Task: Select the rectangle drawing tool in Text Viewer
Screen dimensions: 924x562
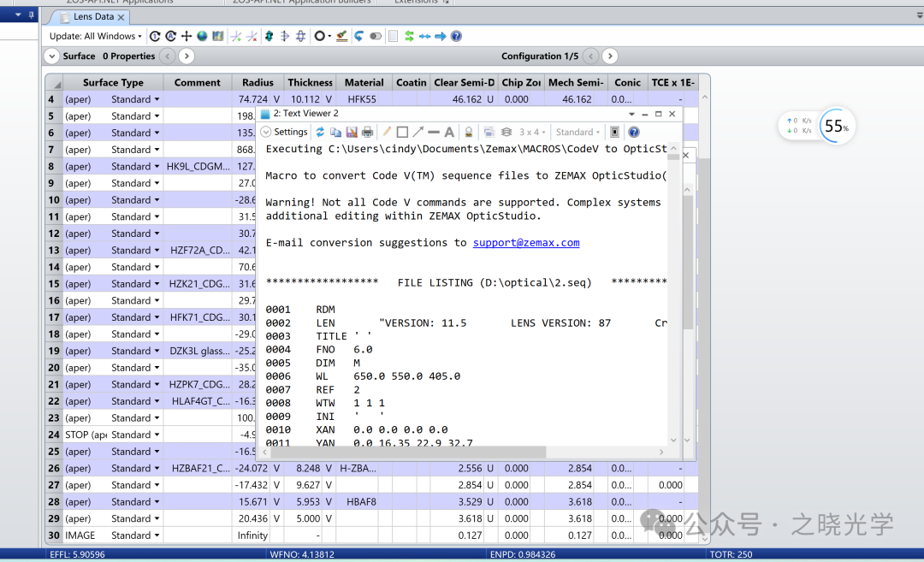Action: (x=402, y=132)
